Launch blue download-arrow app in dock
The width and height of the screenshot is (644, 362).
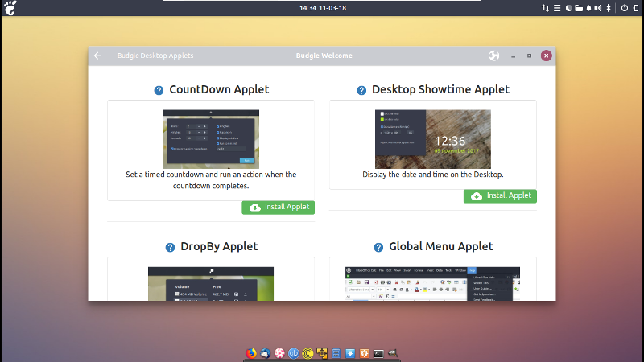click(350, 353)
